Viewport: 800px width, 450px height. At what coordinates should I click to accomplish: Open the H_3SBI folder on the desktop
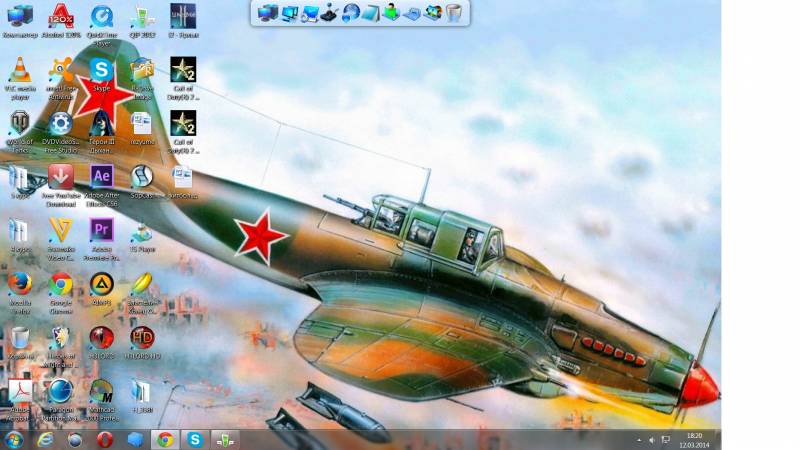[x=142, y=391]
